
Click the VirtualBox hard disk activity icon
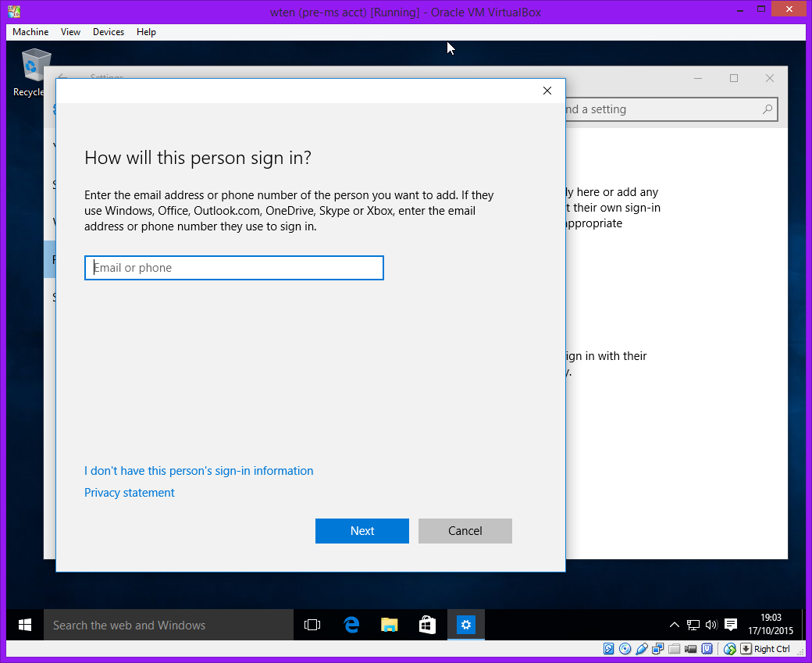pyautogui.click(x=609, y=649)
